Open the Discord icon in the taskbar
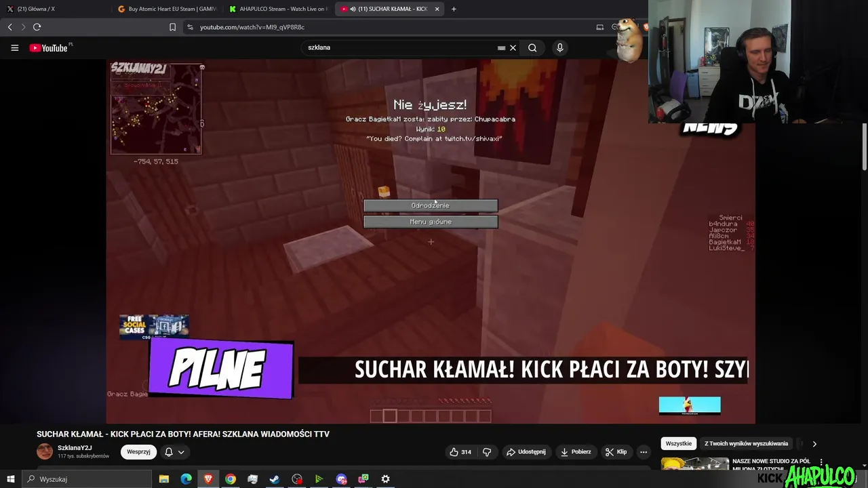Image resolution: width=868 pixels, height=488 pixels. click(341, 479)
